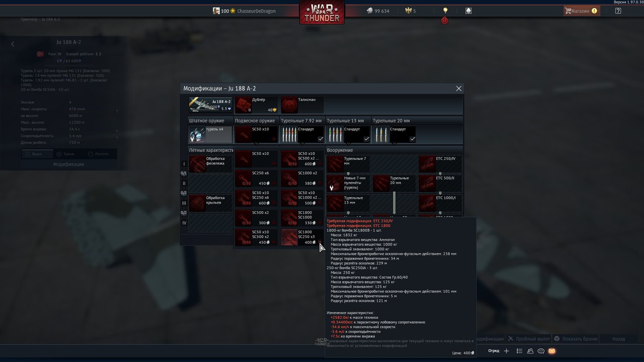Select the ETC 500/II modification
Screen dimensions: 644x362
click(x=440, y=184)
